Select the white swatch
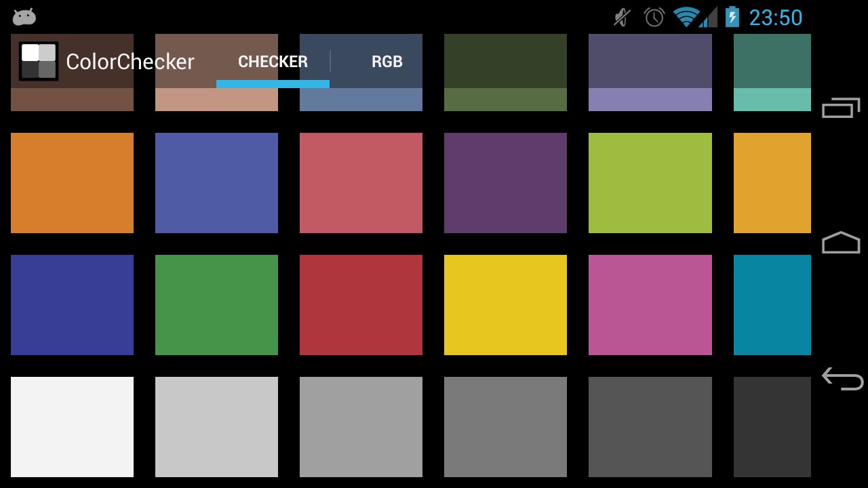Screen dimensions: 868x488 (72, 427)
